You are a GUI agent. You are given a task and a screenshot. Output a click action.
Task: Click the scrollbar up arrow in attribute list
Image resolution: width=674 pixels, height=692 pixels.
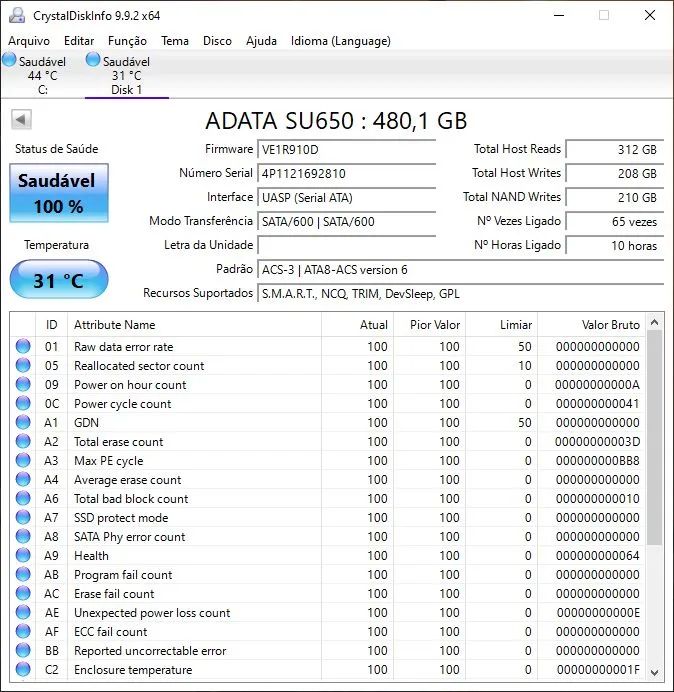pyautogui.click(x=655, y=323)
